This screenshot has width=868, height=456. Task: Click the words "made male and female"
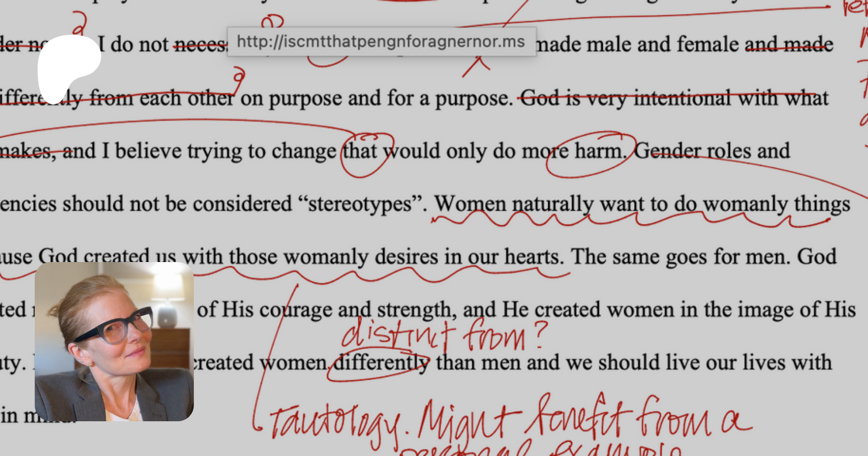coord(637,45)
